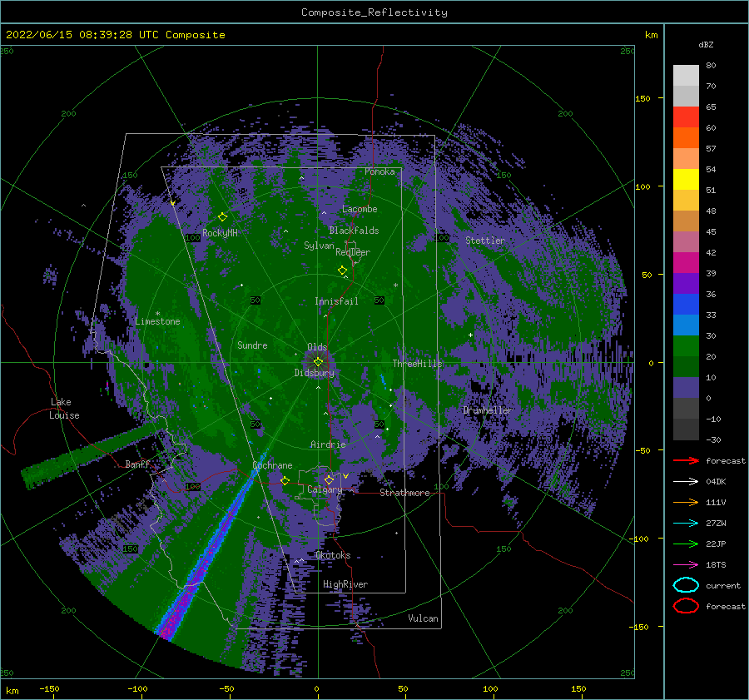Viewport: 749px width, 700px height.
Task: Click the Composite_Reflectivity title
Action: [x=374, y=12]
